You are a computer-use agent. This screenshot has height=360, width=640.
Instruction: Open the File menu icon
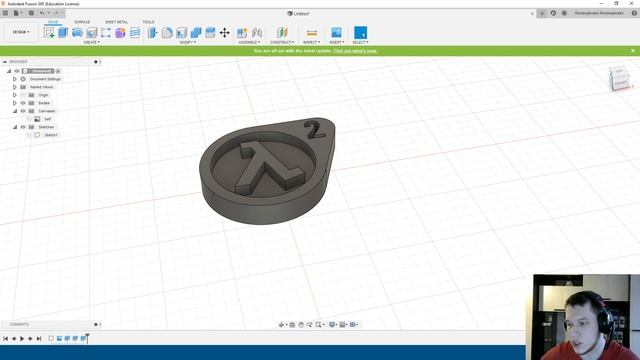coord(16,13)
